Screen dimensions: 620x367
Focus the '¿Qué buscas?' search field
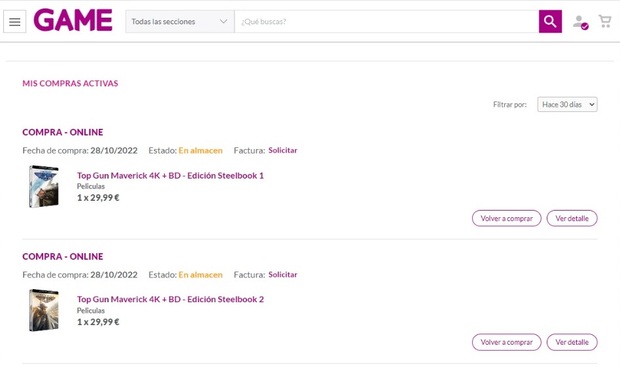point(386,21)
